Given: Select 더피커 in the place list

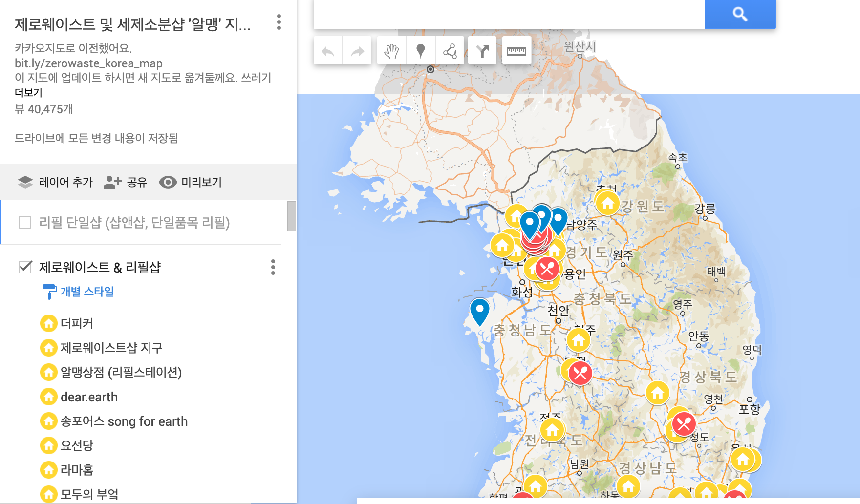Looking at the screenshot, I should coord(77,323).
